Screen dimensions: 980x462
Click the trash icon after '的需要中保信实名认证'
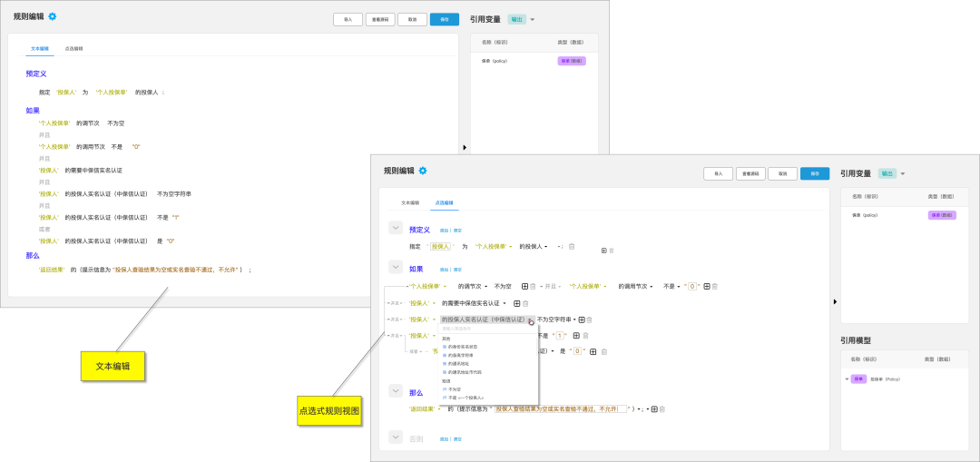(526, 303)
